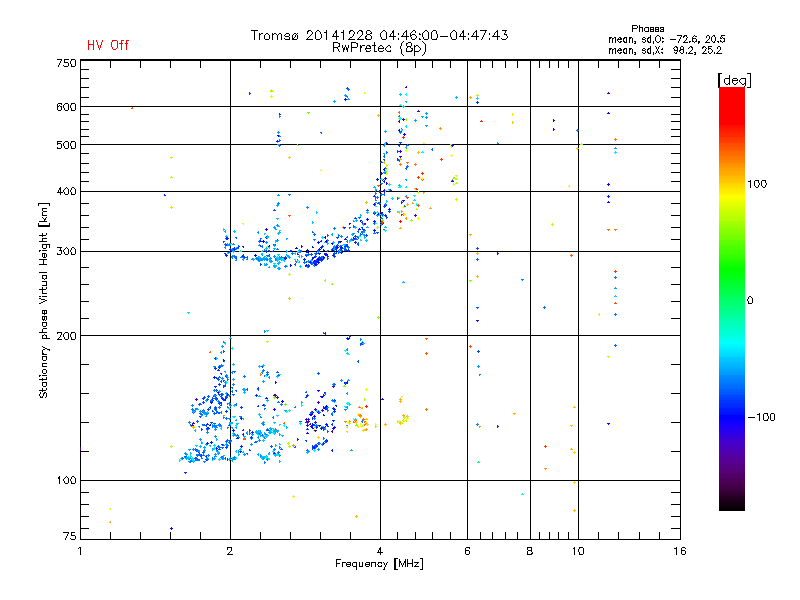The width and height of the screenshot is (800, 600).
Task: Click the colorbar tick value '0'
Action: tap(750, 301)
